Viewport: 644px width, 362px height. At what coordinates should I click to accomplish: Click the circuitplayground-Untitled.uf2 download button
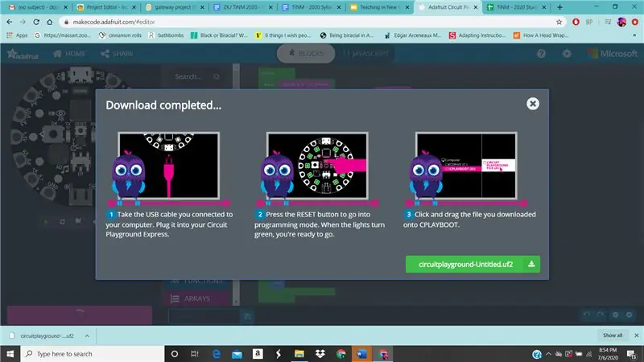[473, 265]
